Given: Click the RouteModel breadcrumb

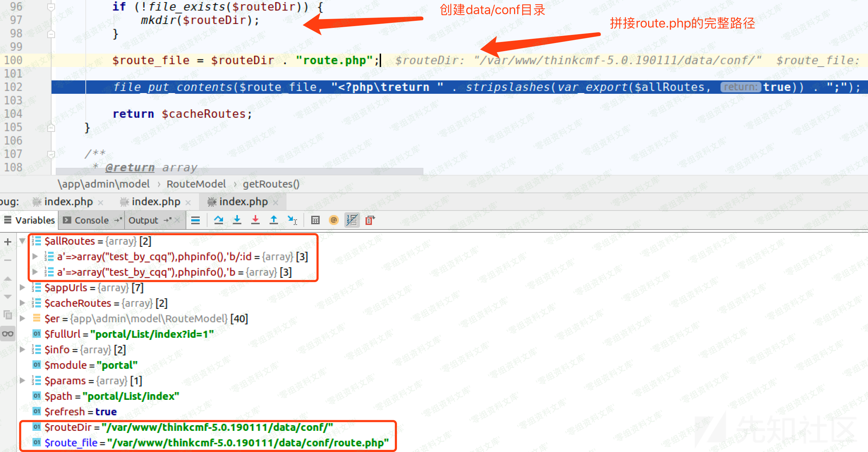Looking at the screenshot, I should [x=196, y=184].
